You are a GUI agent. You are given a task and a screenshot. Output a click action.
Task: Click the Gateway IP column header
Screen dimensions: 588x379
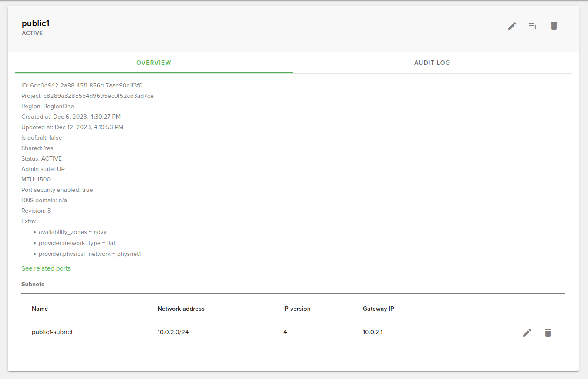378,309
